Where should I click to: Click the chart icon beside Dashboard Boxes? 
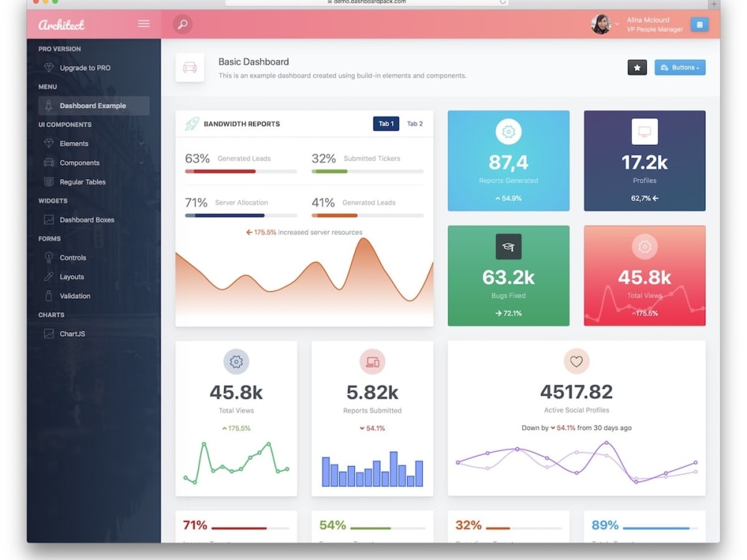(49, 220)
